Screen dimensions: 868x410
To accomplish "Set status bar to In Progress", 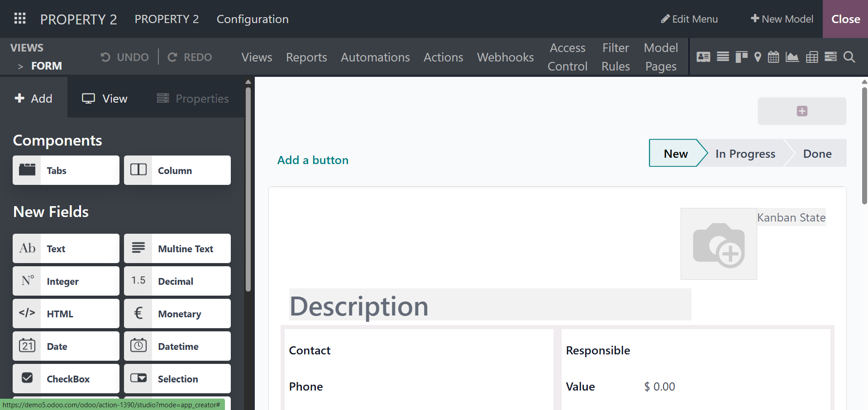I will click(745, 154).
